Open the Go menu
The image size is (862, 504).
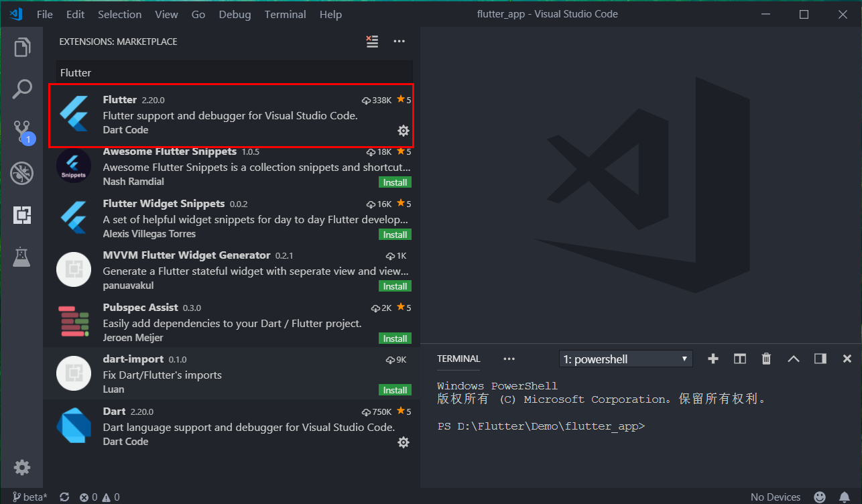pos(198,14)
